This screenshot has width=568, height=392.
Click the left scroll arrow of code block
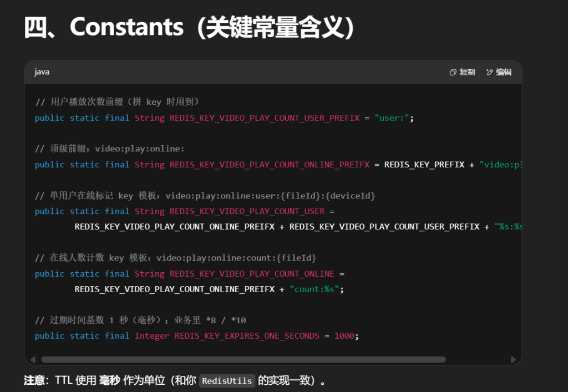[x=33, y=359]
